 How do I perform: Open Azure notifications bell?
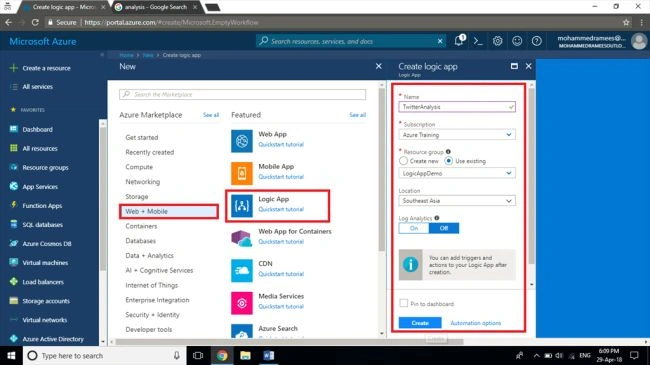tap(459, 41)
